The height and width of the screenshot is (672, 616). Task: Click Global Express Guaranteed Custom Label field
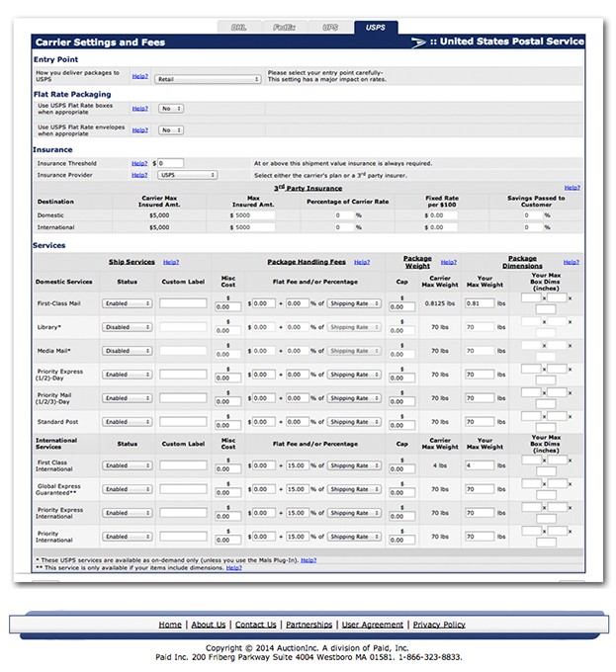coord(184,489)
